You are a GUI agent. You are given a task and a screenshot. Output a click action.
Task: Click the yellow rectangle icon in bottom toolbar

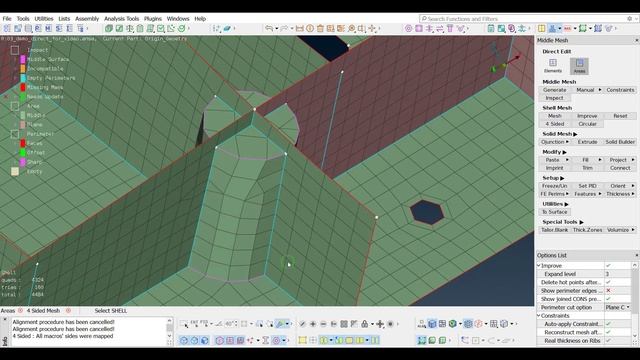click(302, 340)
